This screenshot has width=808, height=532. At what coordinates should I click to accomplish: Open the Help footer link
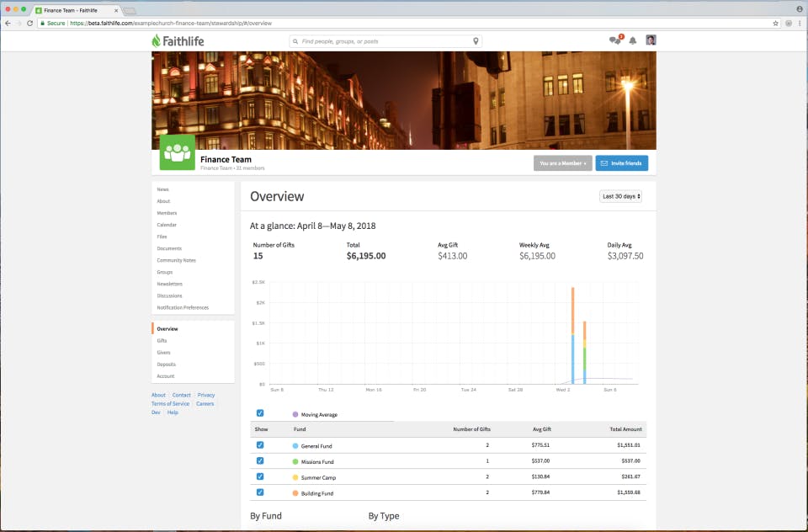click(173, 413)
